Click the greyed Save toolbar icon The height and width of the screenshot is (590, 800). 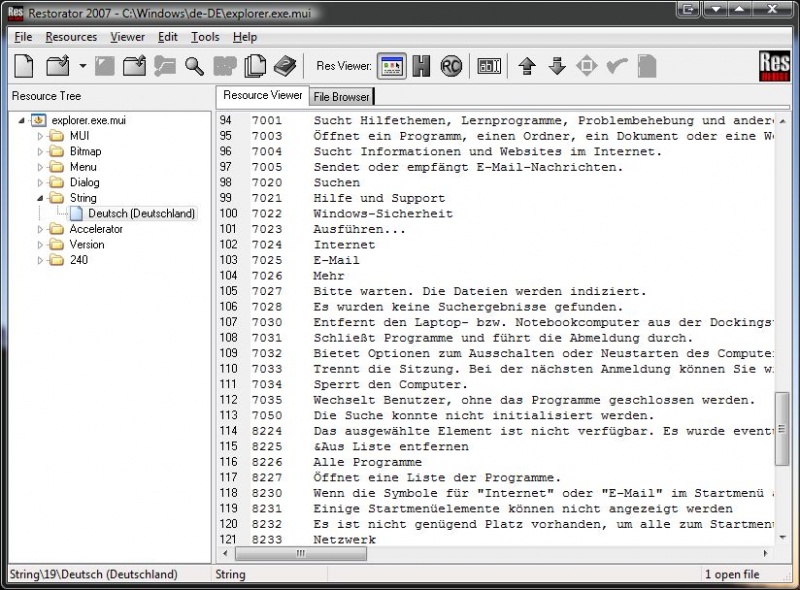pos(105,66)
